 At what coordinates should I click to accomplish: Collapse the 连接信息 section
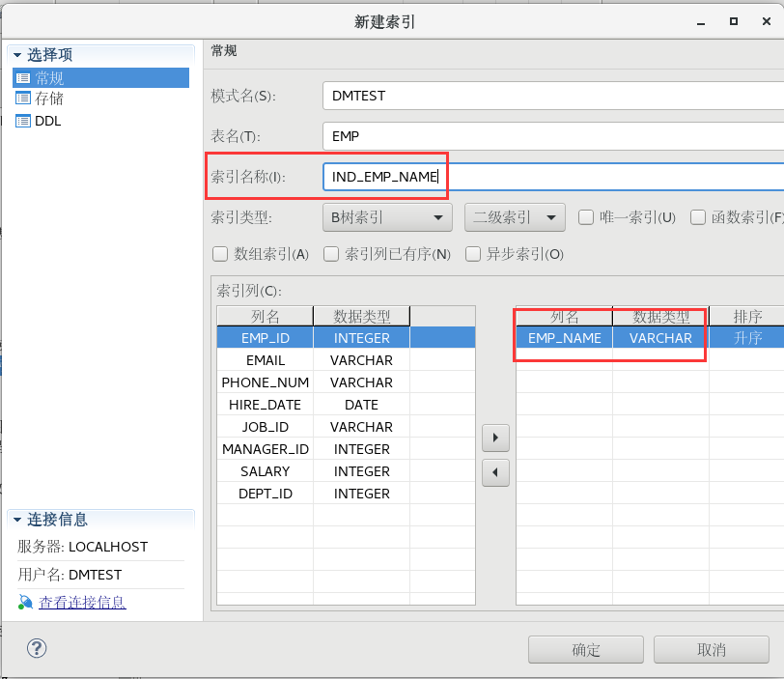tap(17, 520)
